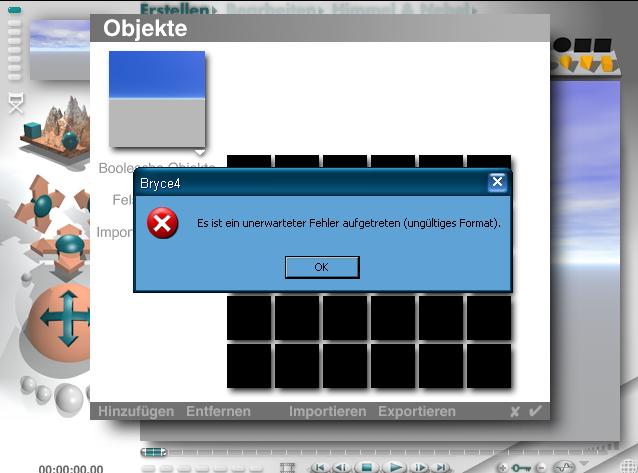This screenshot has height=473, width=638.
Task: Click Entfernen in the Objekte footer
Action: (x=218, y=411)
